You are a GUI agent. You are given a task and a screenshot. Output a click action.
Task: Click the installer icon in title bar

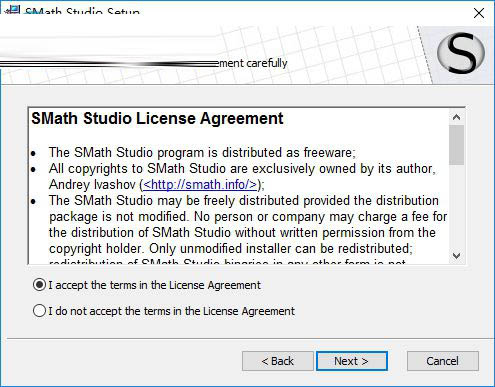[13, 10]
